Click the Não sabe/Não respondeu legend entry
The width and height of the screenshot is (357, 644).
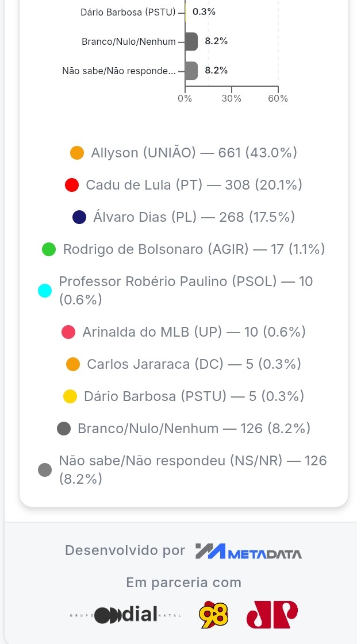pos(182,469)
